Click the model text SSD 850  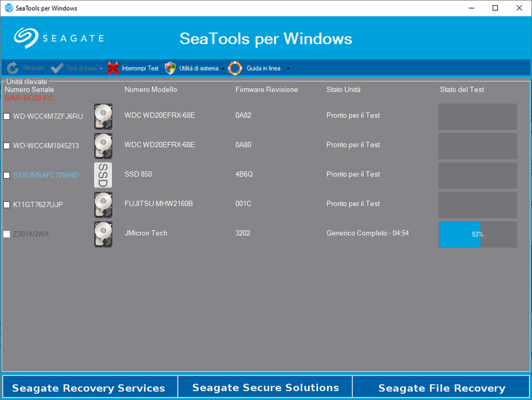138,174
